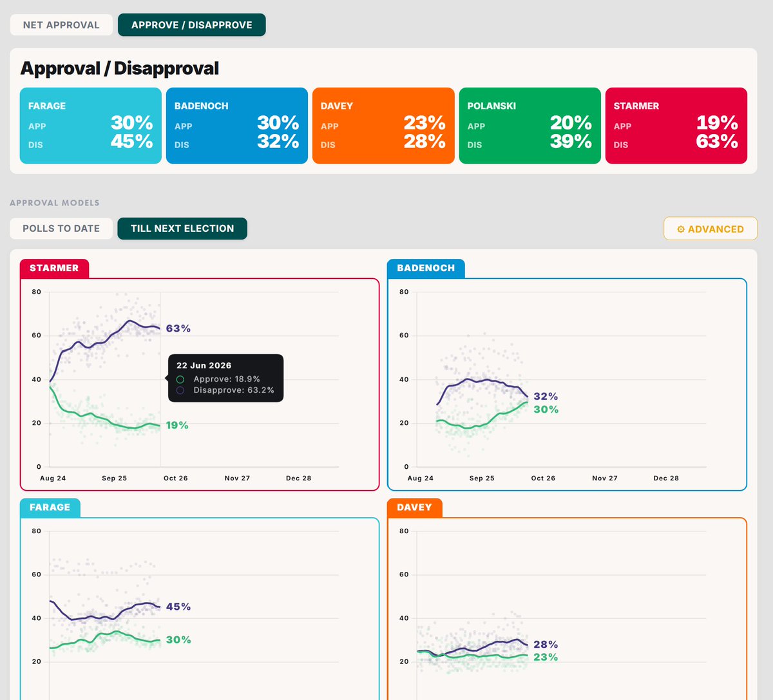Screen dimensions: 773x700
Task: Choose the Till Next Election view
Action: [x=182, y=229]
